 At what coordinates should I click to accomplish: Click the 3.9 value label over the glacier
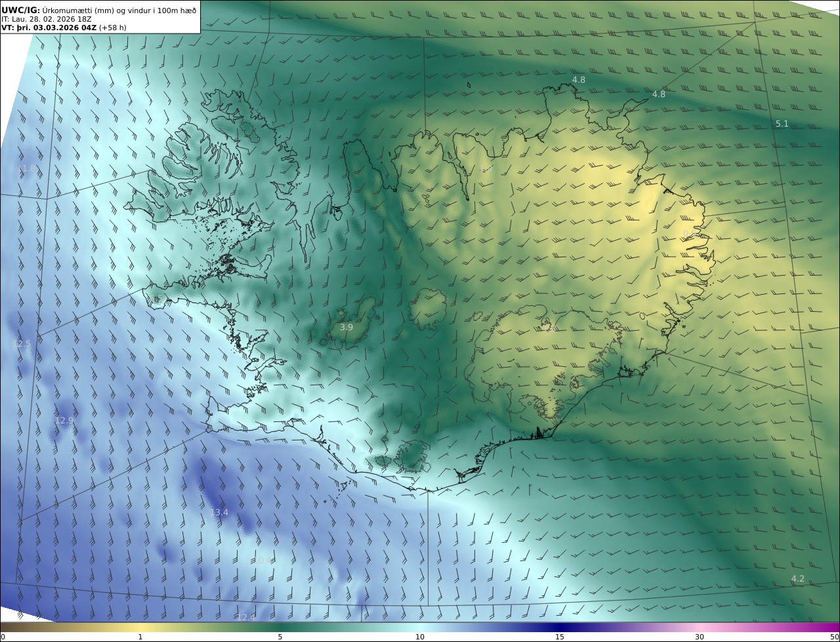[x=346, y=327]
